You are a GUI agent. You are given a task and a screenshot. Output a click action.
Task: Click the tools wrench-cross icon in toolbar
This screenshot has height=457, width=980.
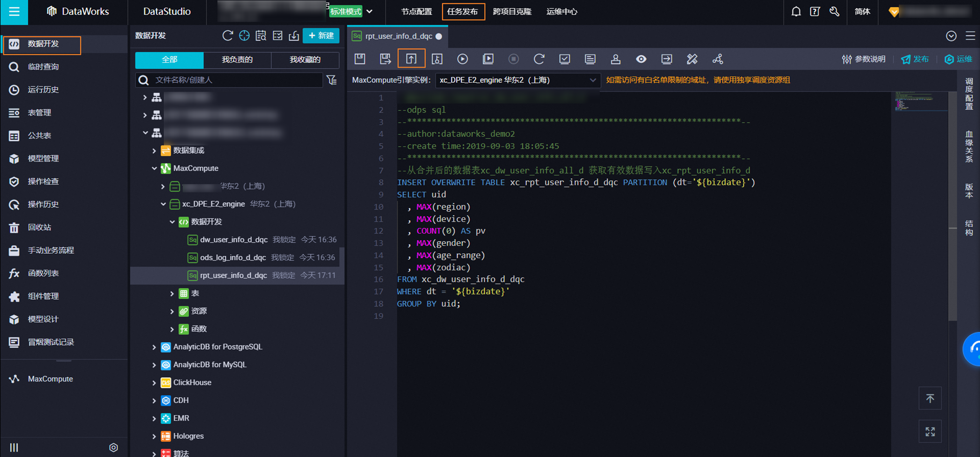(692, 59)
